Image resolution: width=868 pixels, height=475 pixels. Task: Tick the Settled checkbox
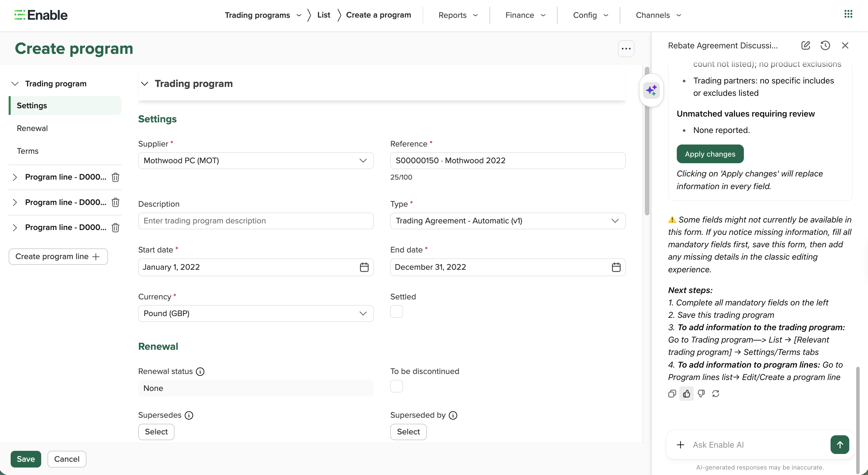[x=396, y=311]
